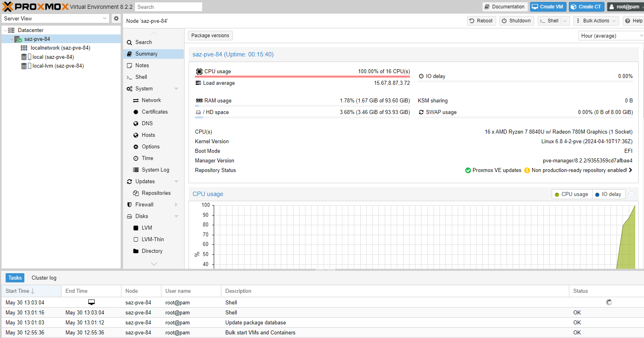Toggle CPU usage series in chart legend
This screenshot has height=338, width=644.
tap(571, 194)
